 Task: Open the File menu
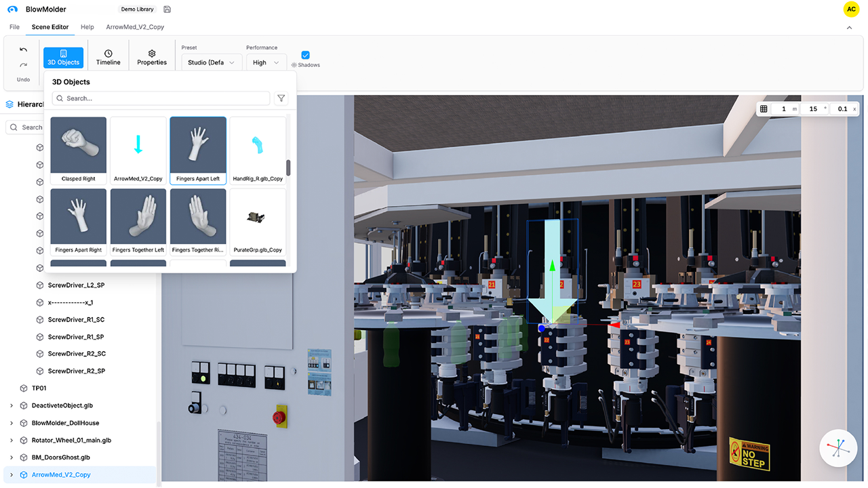(x=14, y=27)
